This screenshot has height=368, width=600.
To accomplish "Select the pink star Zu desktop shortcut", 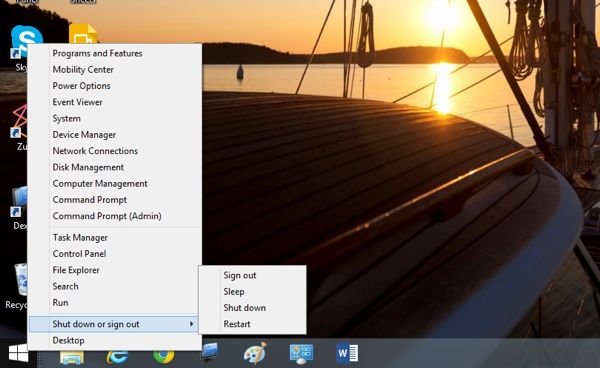I will [19, 121].
